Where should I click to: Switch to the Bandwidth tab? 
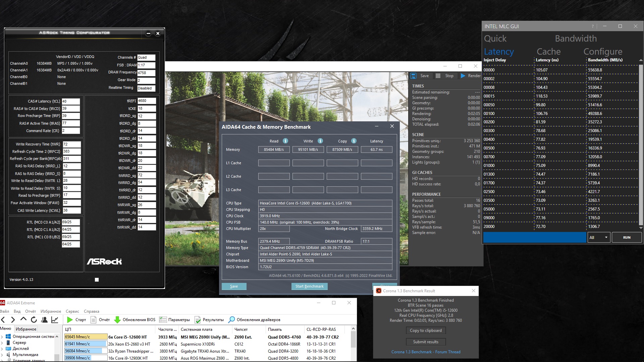[x=576, y=39]
